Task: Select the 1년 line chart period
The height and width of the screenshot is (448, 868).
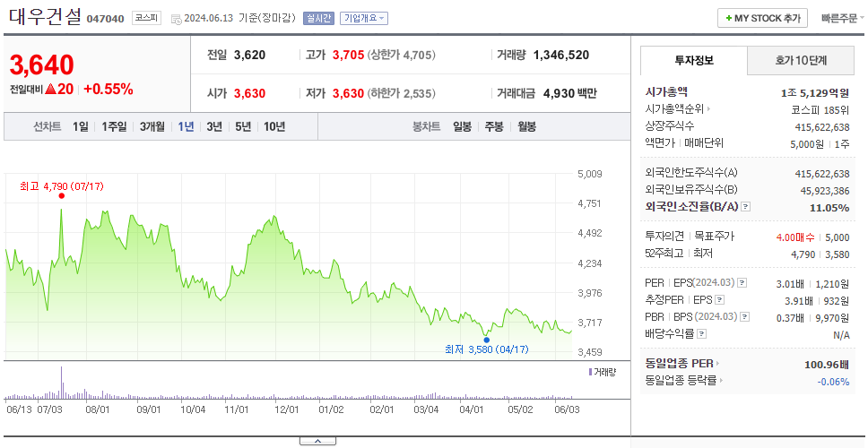Action: tap(186, 126)
